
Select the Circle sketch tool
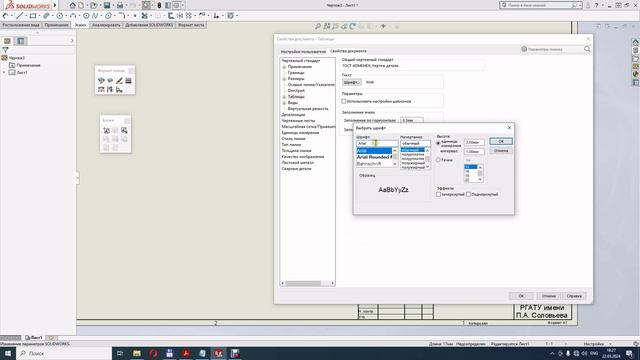pos(60,16)
